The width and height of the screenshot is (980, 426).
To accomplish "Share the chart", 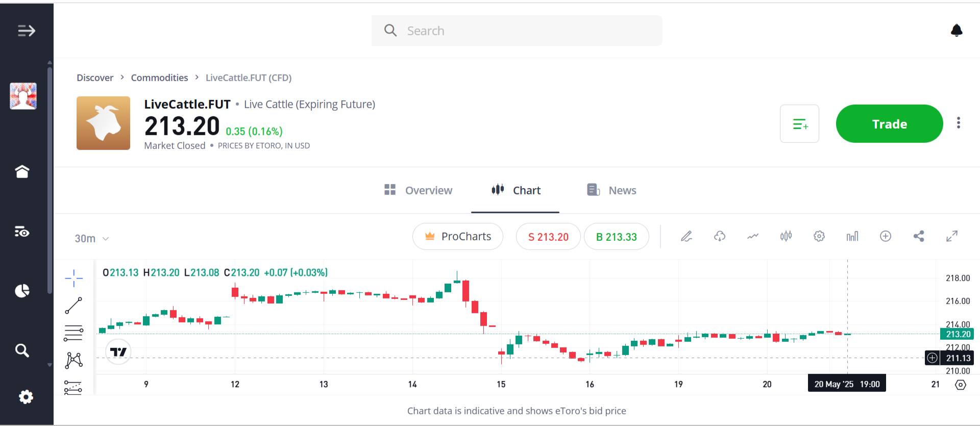I will click(x=919, y=236).
